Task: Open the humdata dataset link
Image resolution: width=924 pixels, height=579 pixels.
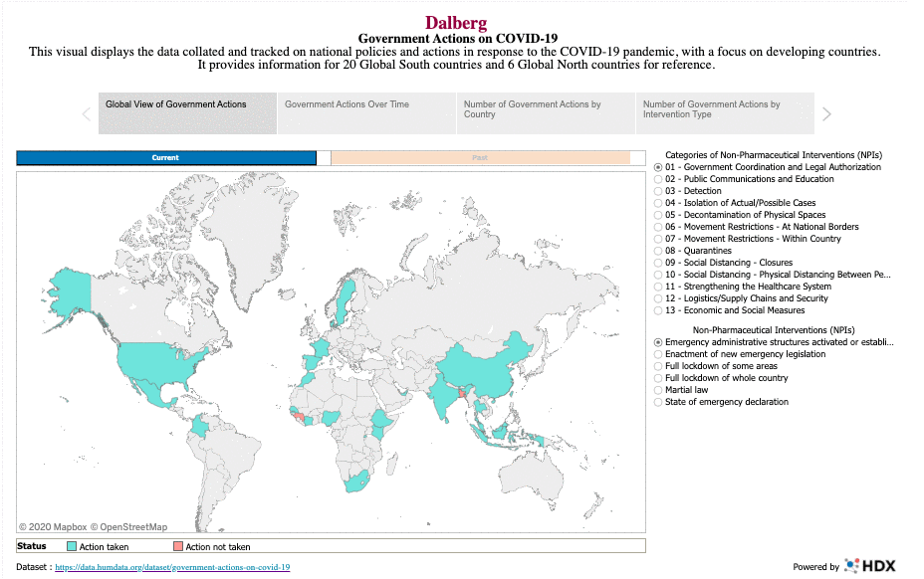Action: pos(171,567)
